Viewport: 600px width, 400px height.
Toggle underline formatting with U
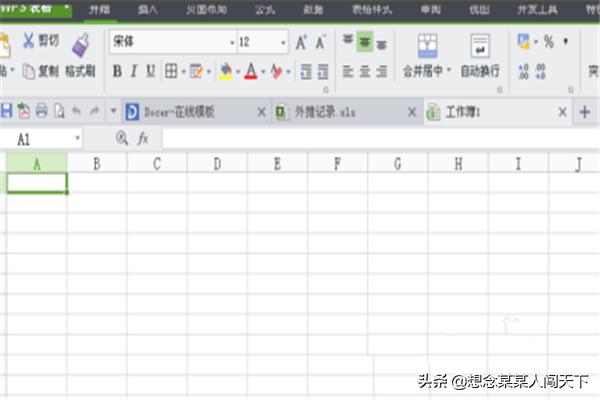click(151, 71)
